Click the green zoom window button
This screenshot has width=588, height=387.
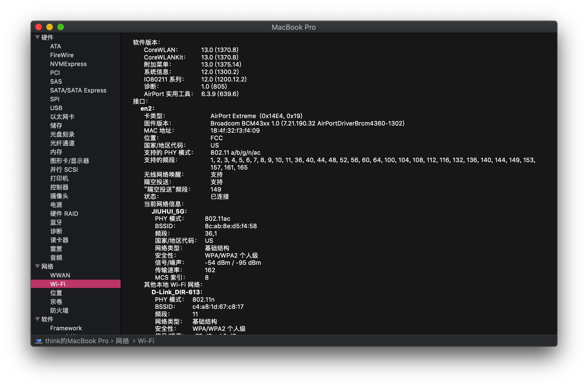pos(61,27)
